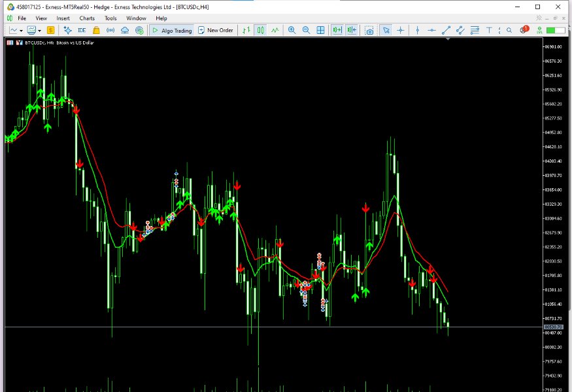This screenshot has width=572, height=392.
Task: Open the Help menu
Action: click(x=161, y=18)
